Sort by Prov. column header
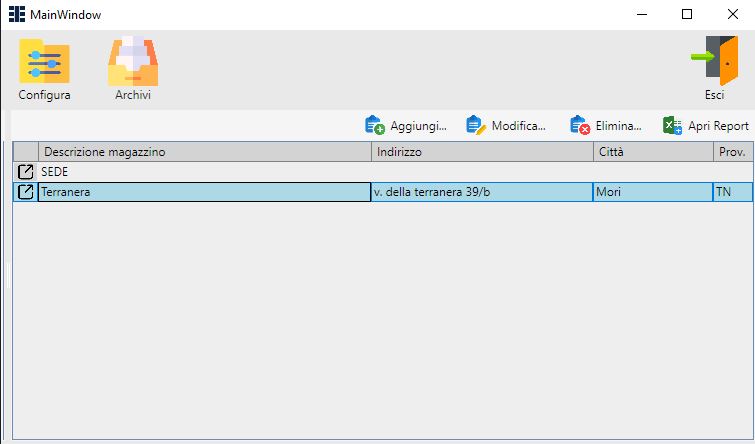The image size is (755, 444). point(732,152)
